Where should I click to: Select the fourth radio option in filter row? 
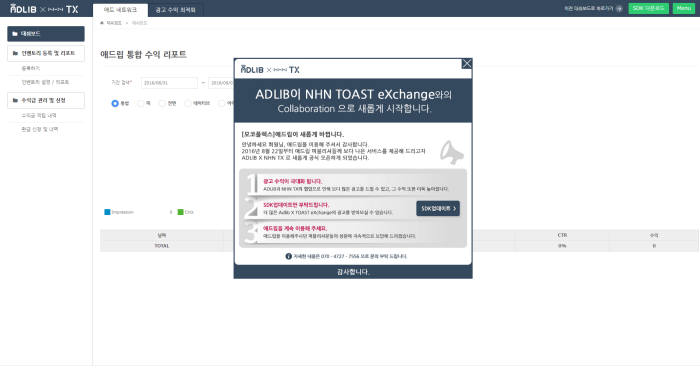tap(188, 104)
